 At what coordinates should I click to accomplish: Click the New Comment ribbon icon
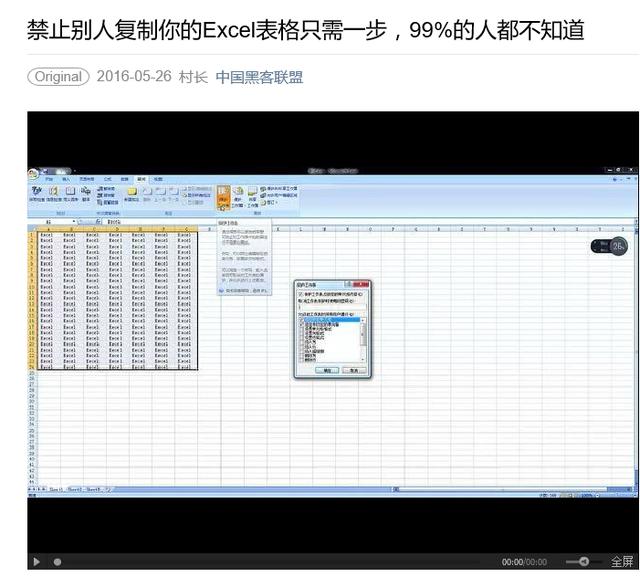[131, 193]
